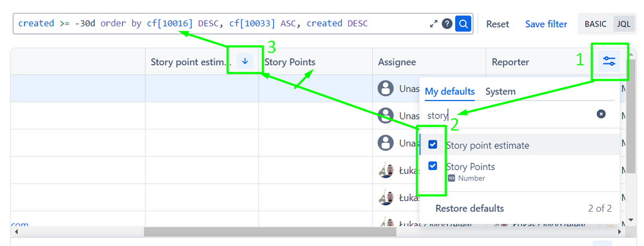Click the Reset button
The image size is (644, 246).
498,24
